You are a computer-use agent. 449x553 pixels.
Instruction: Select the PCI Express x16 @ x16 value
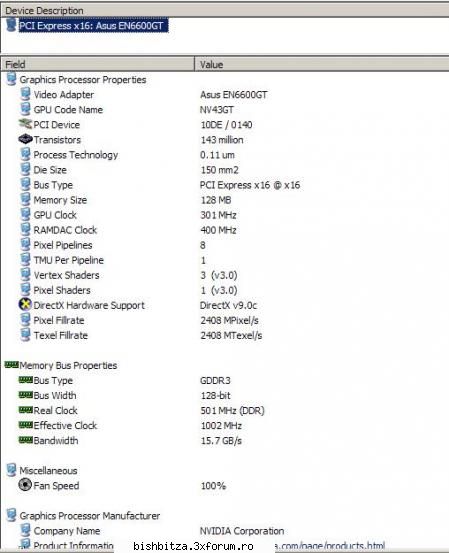pos(250,185)
